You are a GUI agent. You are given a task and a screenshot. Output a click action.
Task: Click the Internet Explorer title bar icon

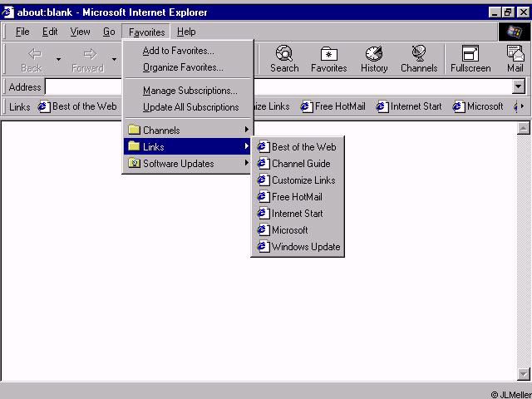point(7,12)
